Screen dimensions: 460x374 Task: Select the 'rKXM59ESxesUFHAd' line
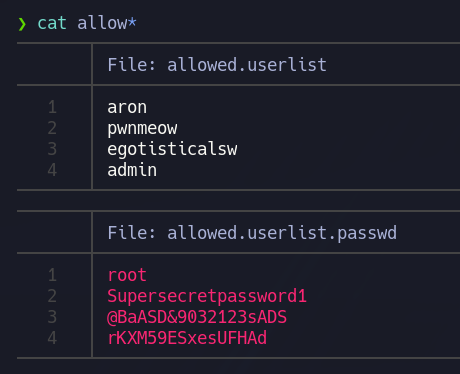pyautogui.click(x=187, y=338)
